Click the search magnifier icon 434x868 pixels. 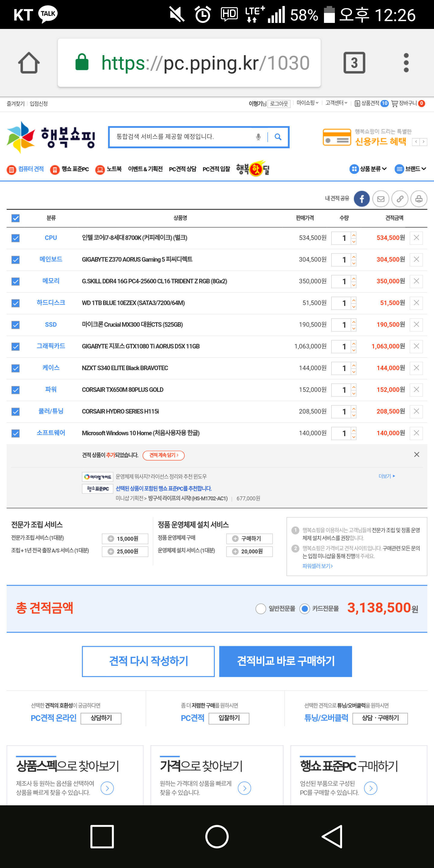coord(278,137)
